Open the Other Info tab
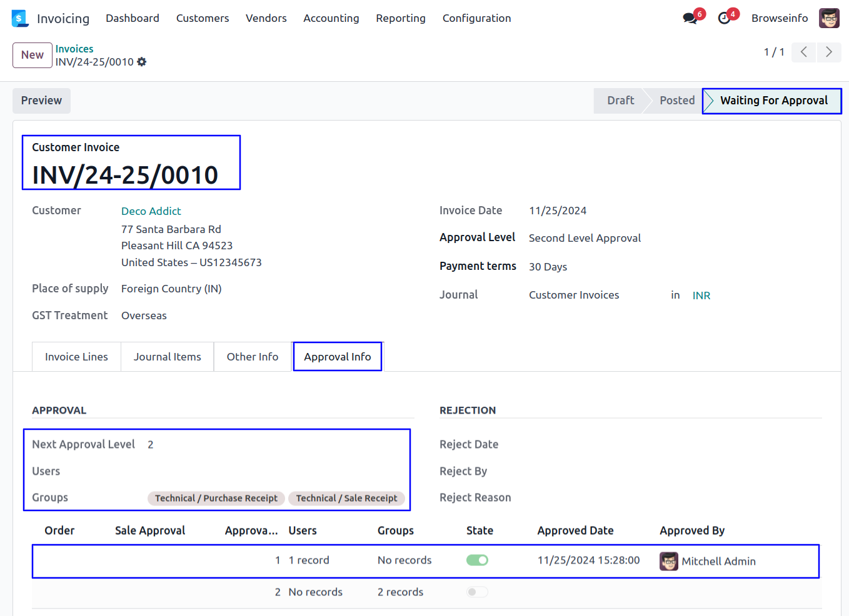 (x=252, y=357)
